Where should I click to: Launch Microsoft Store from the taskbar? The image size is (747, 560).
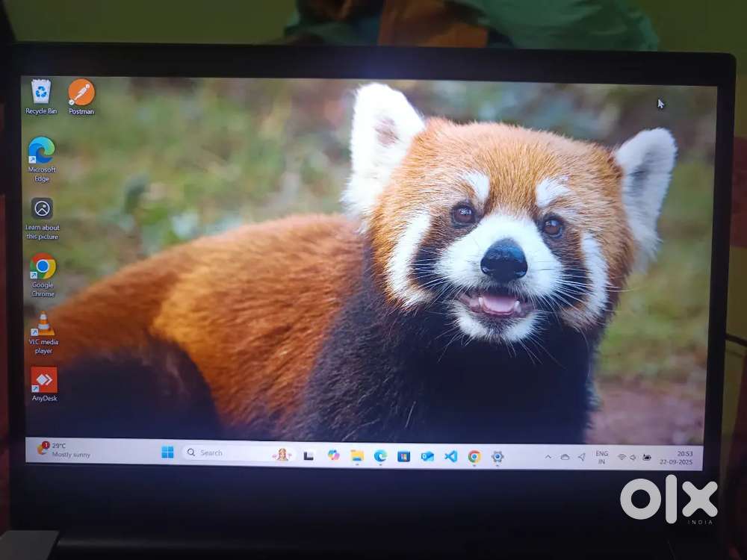click(x=403, y=456)
